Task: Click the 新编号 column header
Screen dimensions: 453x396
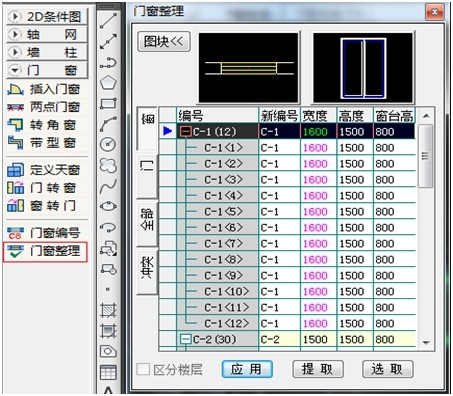Action: click(x=279, y=116)
